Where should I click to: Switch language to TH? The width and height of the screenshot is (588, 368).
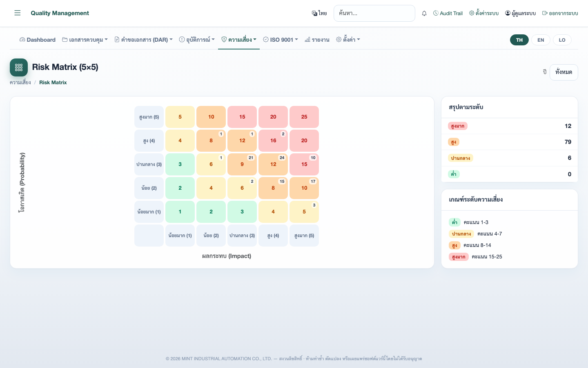[x=519, y=40]
